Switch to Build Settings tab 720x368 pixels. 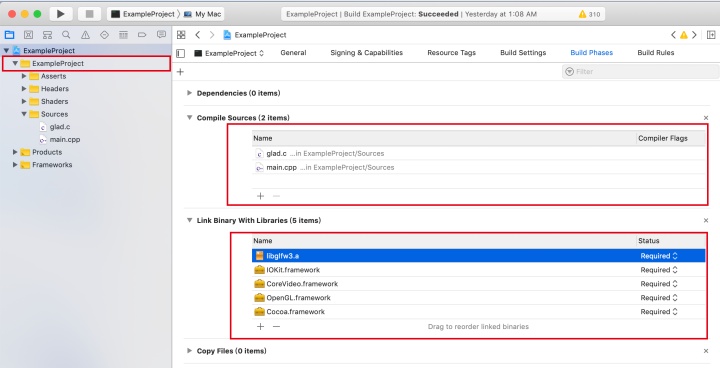(523, 53)
